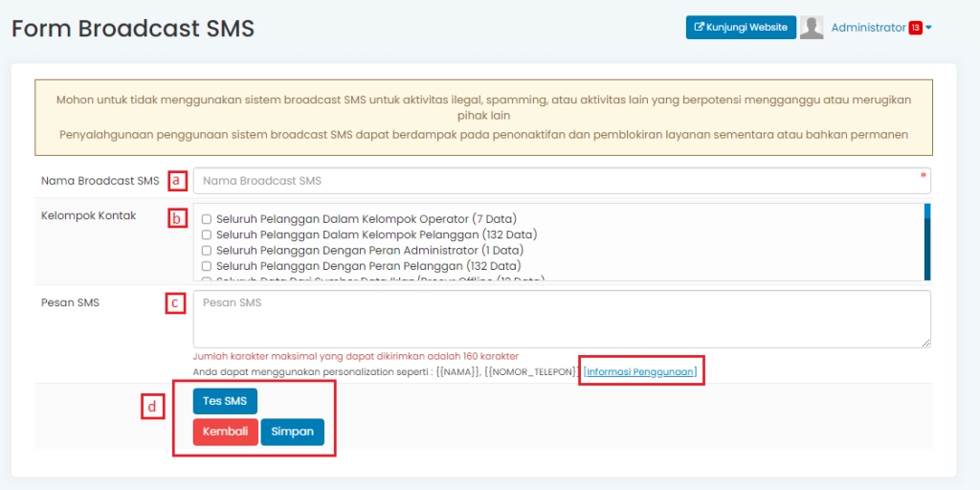This screenshot has height=490, width=980.
Task: Click the red Kembali button
Action: point(225,432)
